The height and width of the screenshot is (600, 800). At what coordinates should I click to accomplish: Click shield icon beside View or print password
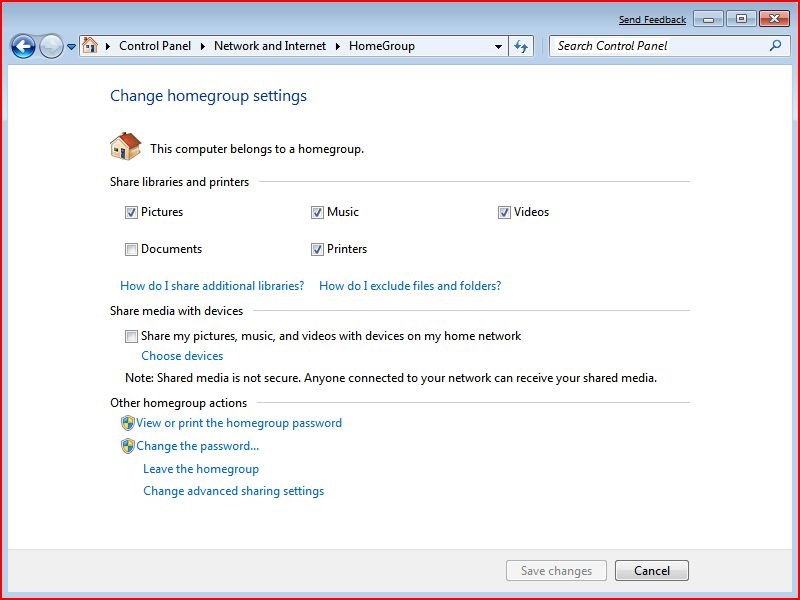[x=128, y=423]
